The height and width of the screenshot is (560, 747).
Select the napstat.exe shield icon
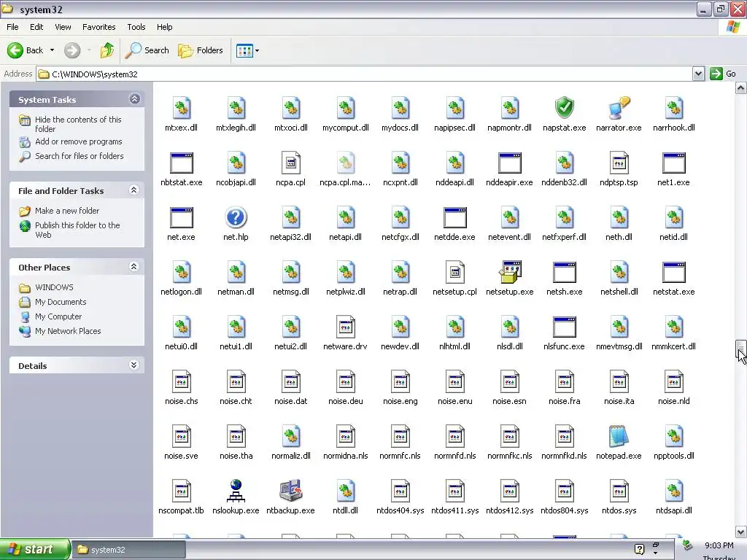564,108
